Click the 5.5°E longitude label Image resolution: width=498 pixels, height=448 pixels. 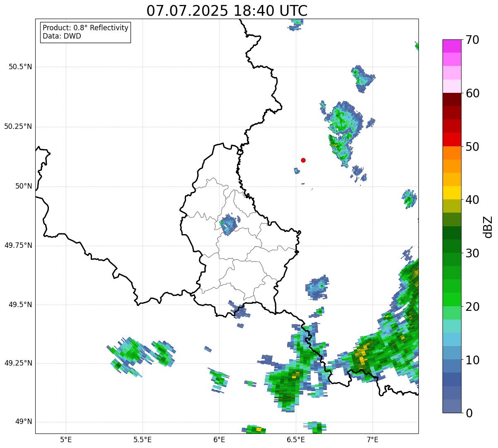143,440
